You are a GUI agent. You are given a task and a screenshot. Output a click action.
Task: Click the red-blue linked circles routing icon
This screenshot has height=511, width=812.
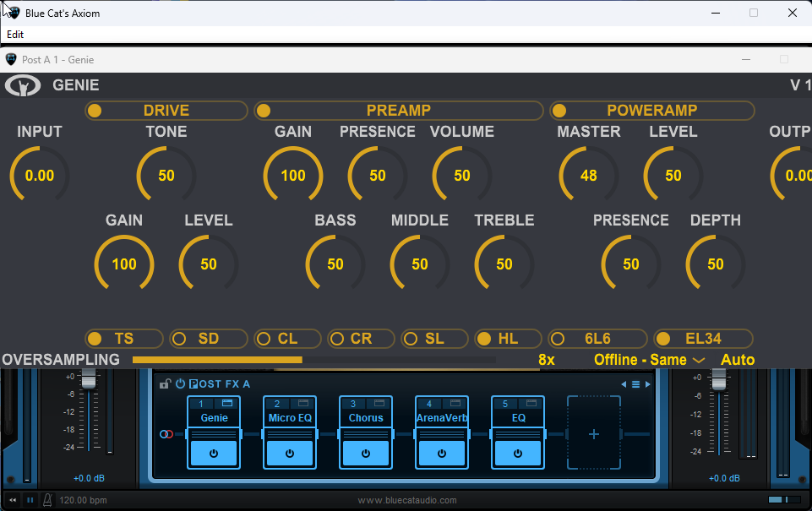pyautogui.click(x=166, y=434)
